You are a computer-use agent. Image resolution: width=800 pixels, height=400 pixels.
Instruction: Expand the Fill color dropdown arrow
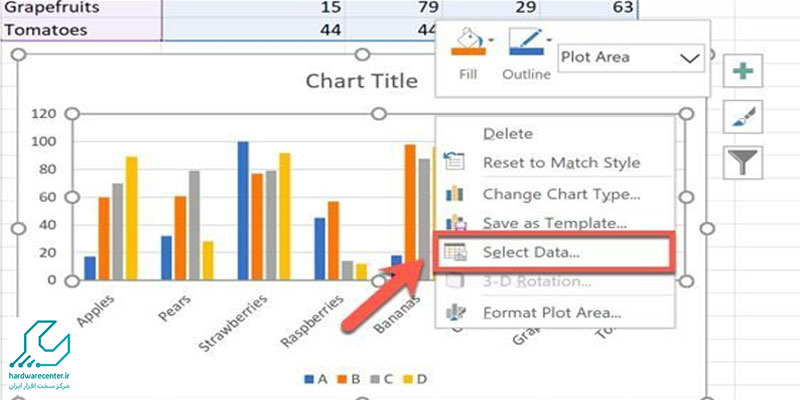click(491, 39)
